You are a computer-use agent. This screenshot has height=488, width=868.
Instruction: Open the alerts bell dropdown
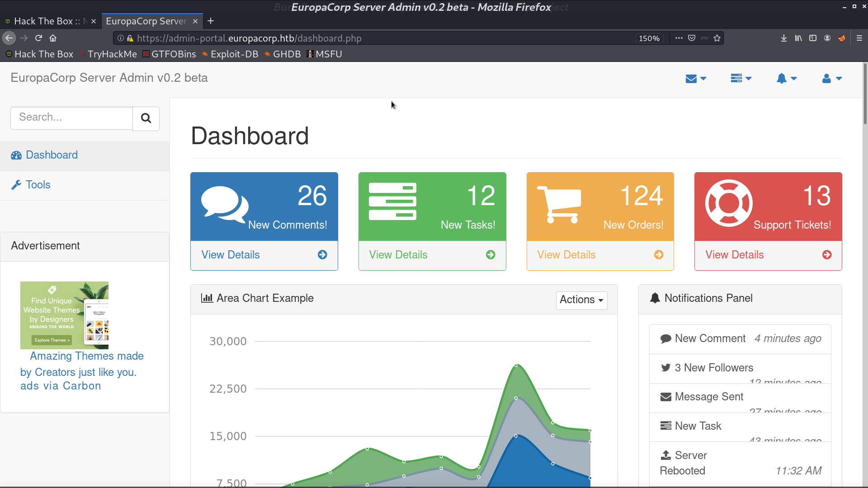[x=786, y=79]
